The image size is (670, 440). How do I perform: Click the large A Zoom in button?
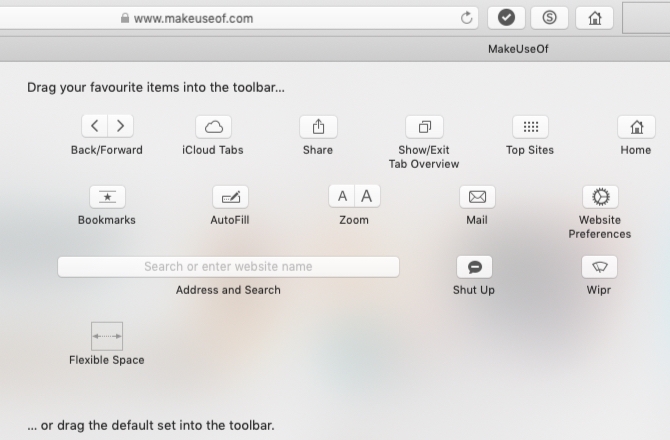367,196
